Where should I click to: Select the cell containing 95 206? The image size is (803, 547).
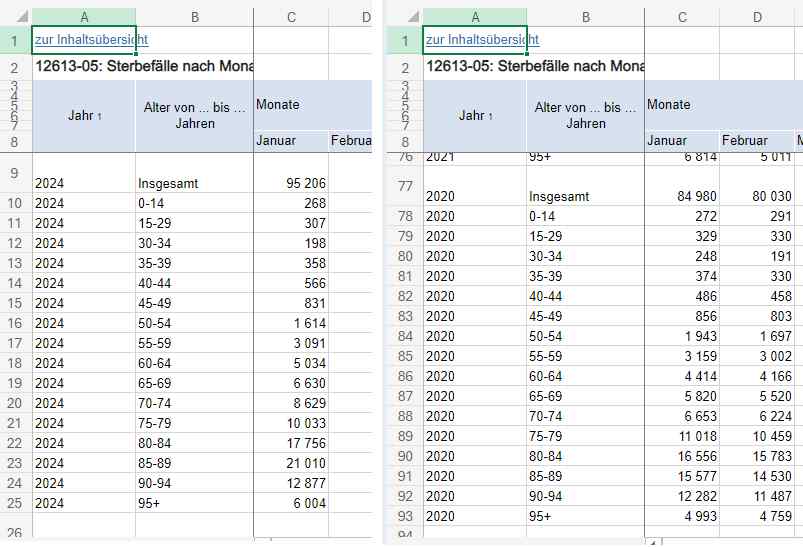point(291,183)
